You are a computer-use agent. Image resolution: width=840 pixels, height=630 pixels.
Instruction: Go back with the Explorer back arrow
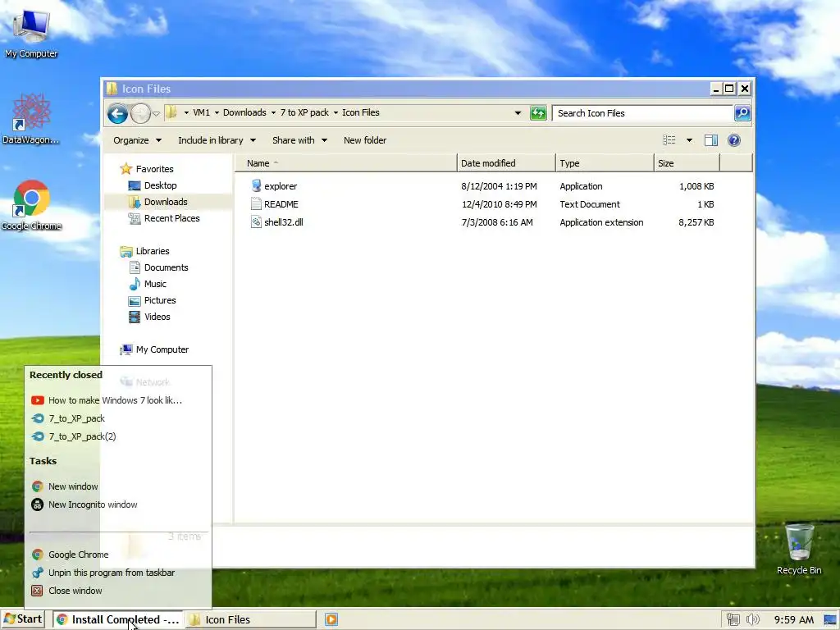pyautogui.click(x=117, y=113)
